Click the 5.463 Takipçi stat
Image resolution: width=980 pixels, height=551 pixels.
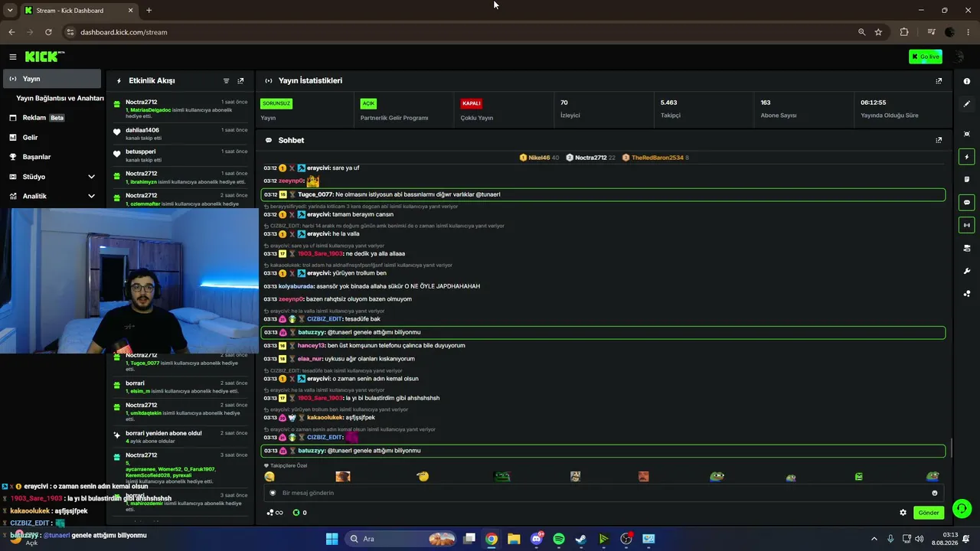click(669, 109)
